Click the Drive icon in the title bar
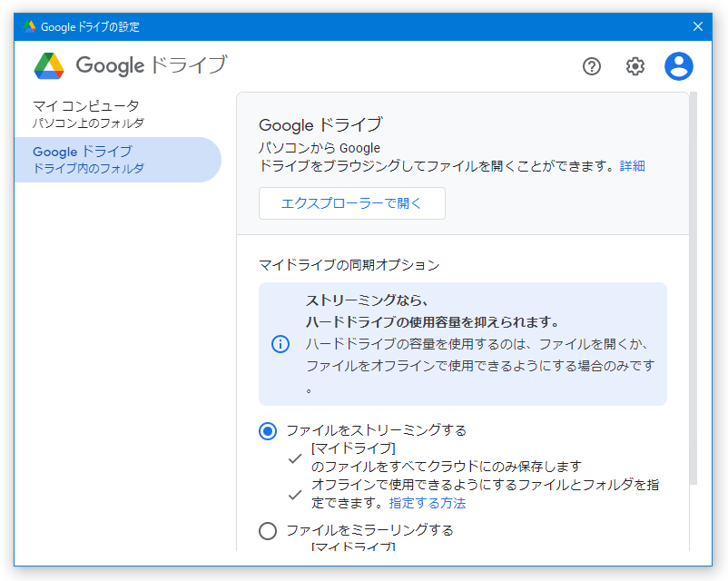 click(29, 26)
